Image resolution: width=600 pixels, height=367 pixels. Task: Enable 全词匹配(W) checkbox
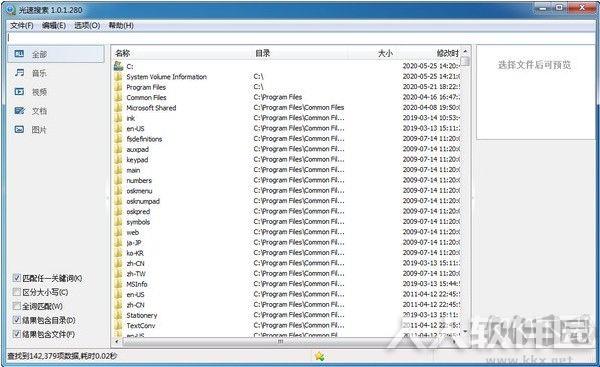pyautogui.click(x=16, y=306)
